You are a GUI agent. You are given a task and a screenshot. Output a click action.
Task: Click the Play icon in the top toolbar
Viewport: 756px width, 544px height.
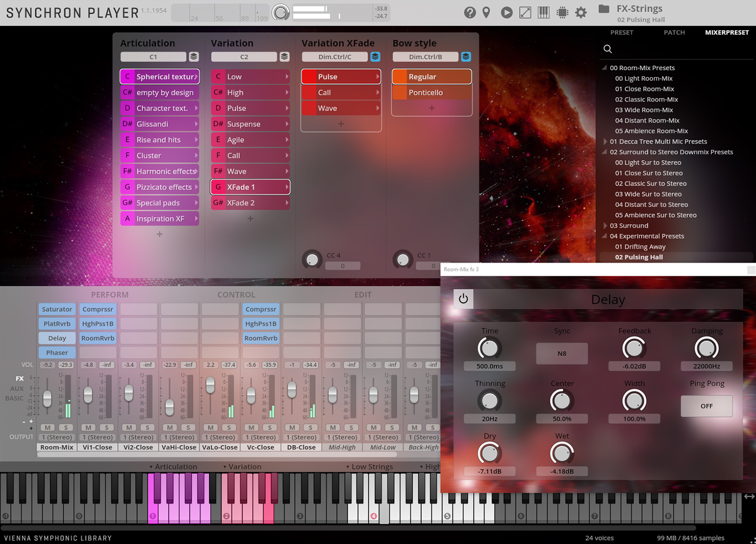506,12
